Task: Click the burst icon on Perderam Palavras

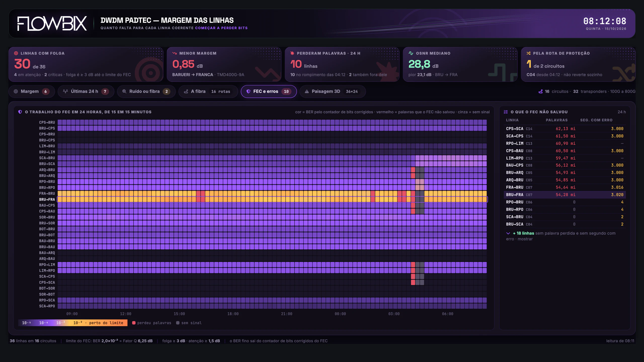Action: [292, 53]
